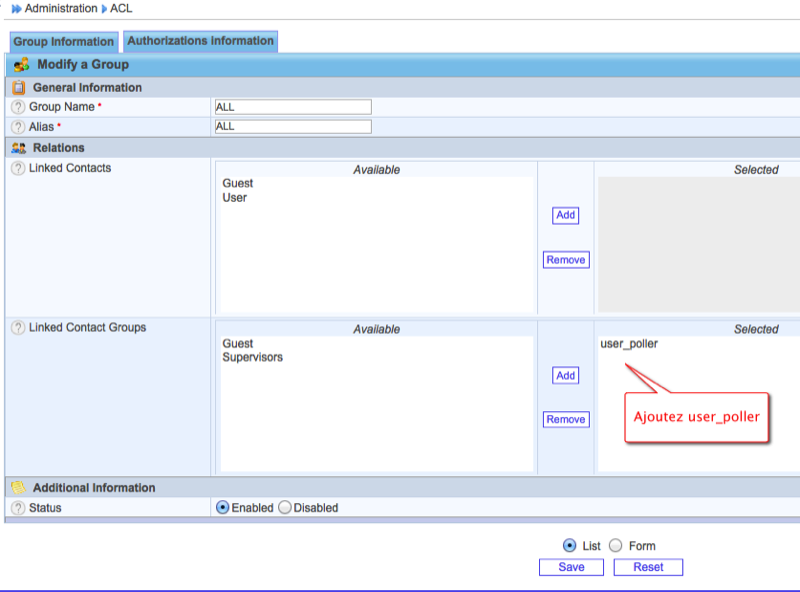Choose the Form radio option
The width and height of the screenshot is (800, 592).
click(616, 546)
